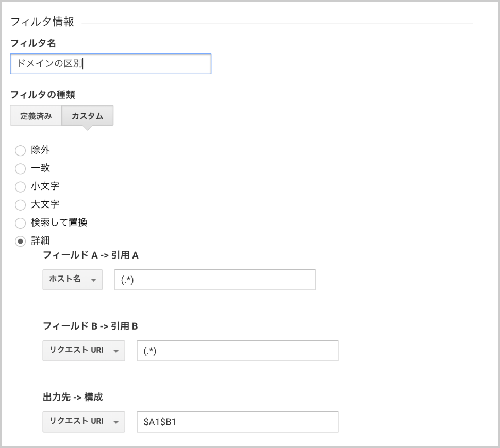The image size is (500, 448).
Task: Click the arrow icon on Field B selector
Action: (x=116, y=351)
